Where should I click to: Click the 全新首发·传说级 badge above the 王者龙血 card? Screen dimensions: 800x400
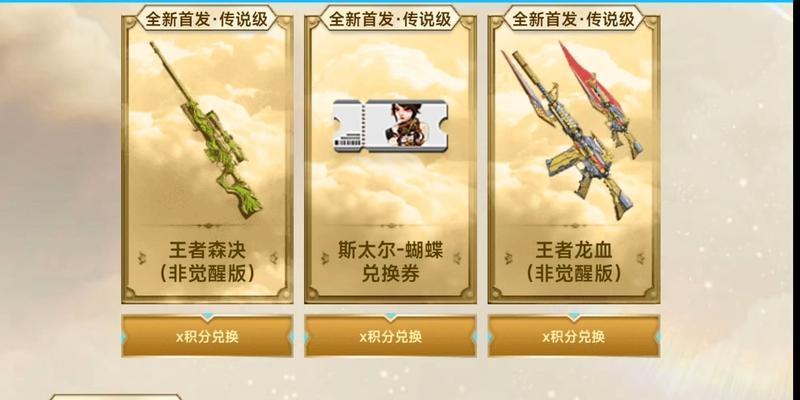coord(573,19)
